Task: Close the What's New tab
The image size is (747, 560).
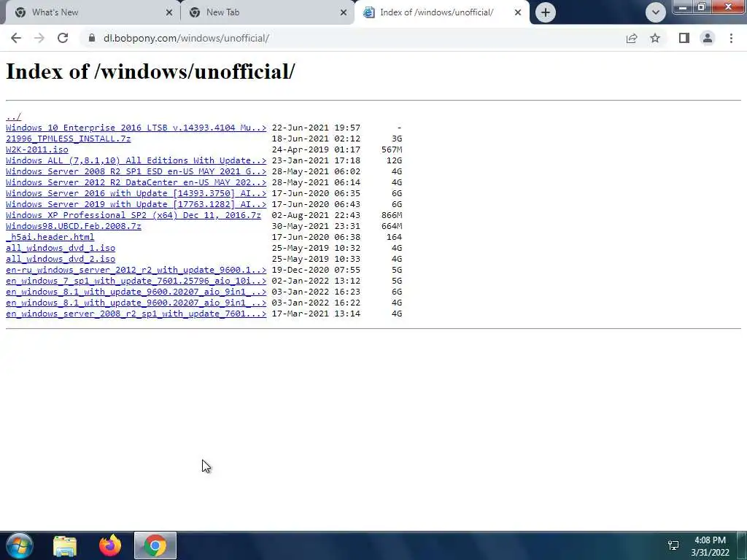Action: tap(169, 12)
